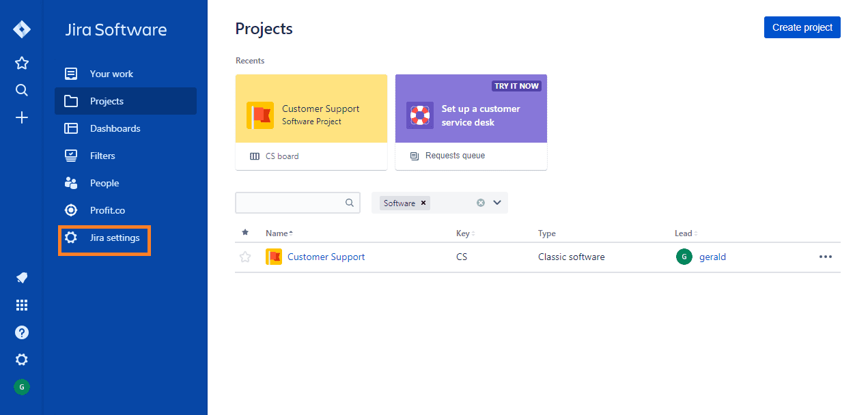Open the Customer Support recent project card
The image size is (868, 415).
[311, 109]
